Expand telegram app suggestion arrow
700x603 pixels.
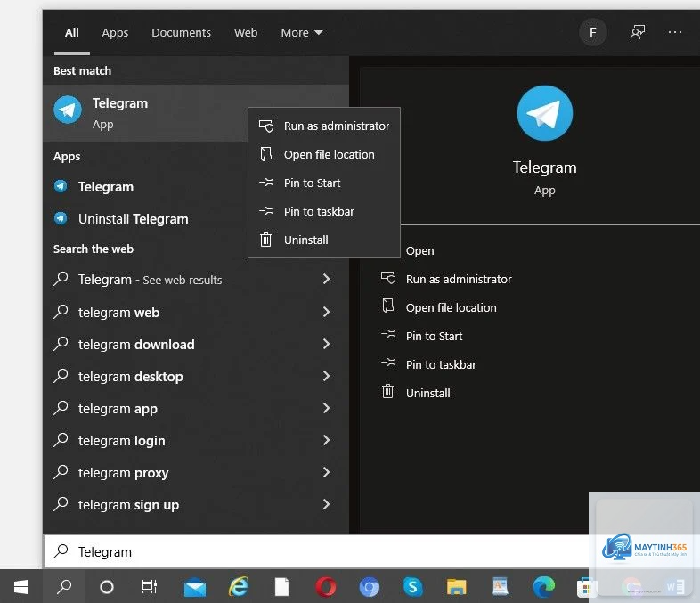point(326,408)
